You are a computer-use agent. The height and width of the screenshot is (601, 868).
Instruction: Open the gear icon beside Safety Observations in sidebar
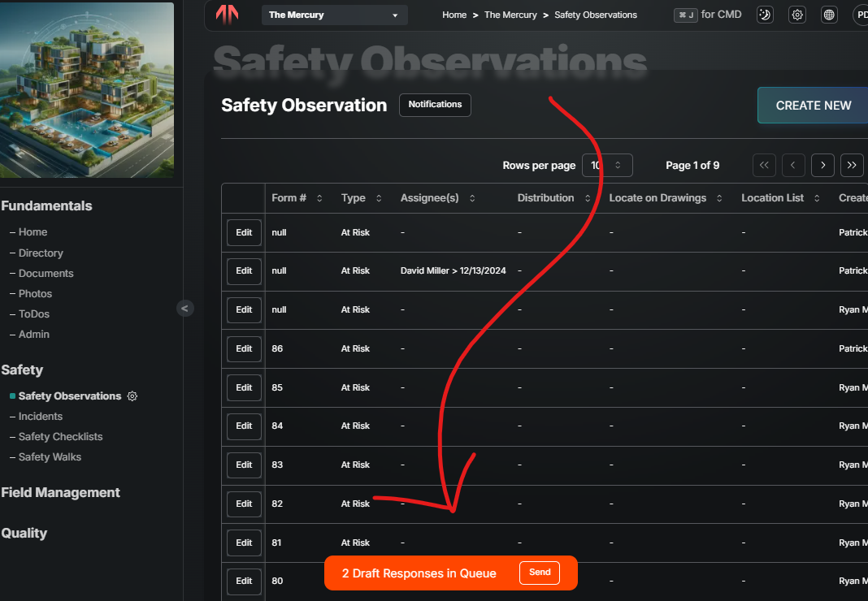(132, 396)
